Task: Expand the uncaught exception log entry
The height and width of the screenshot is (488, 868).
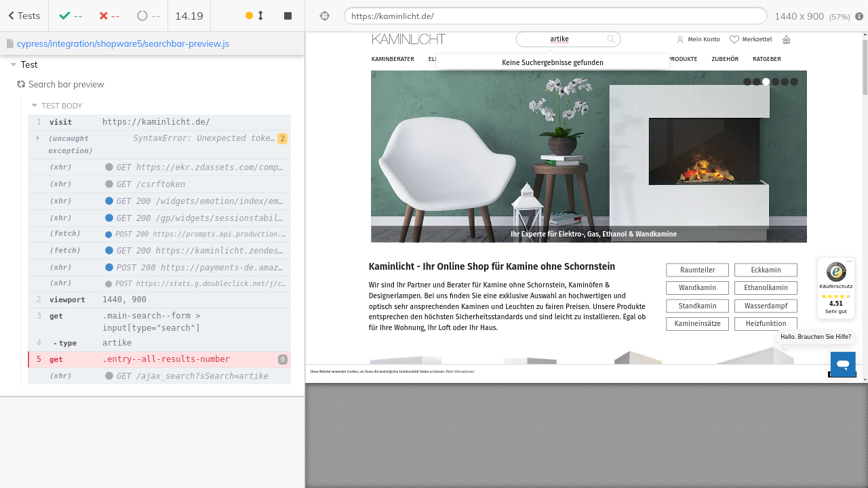Action: pos(38,138)
